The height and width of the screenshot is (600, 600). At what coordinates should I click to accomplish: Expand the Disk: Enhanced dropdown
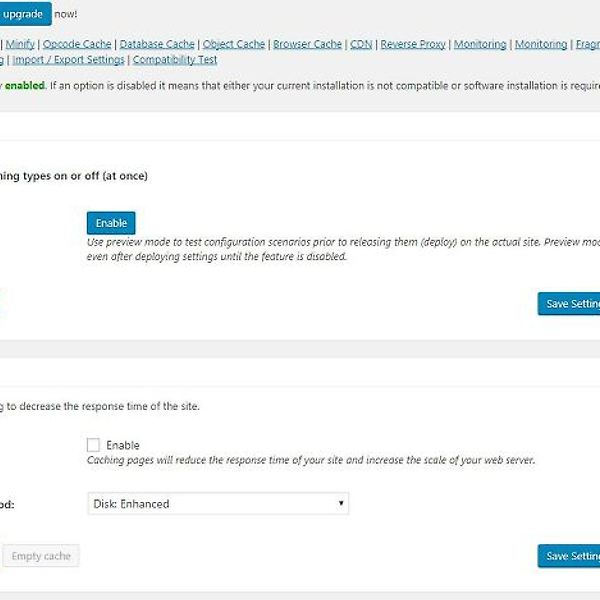[217, 504]
